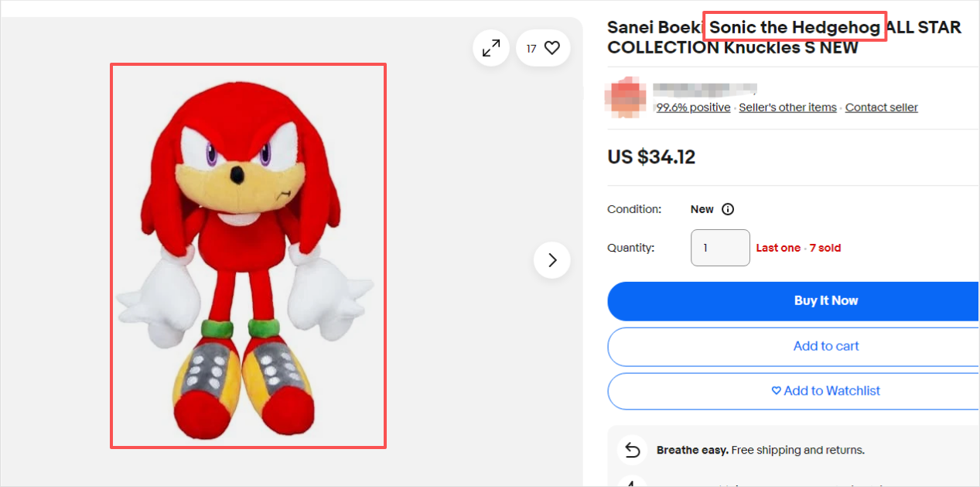Click the US $34.12 price
980x487 pixels.
(651, 158)
